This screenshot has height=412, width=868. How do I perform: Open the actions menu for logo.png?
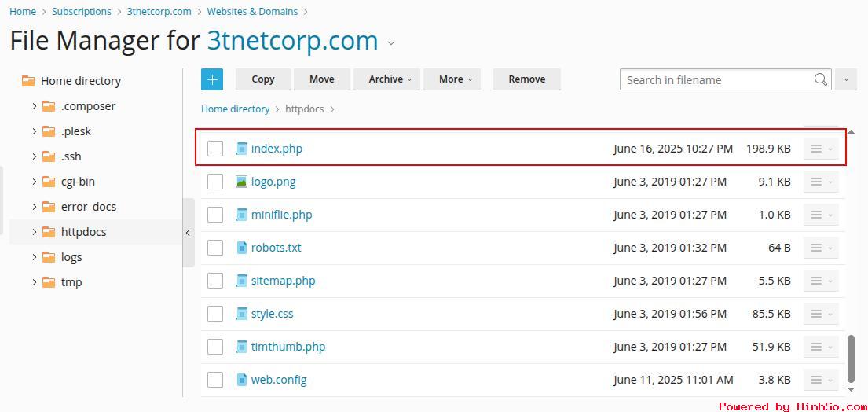coord(821,182)
